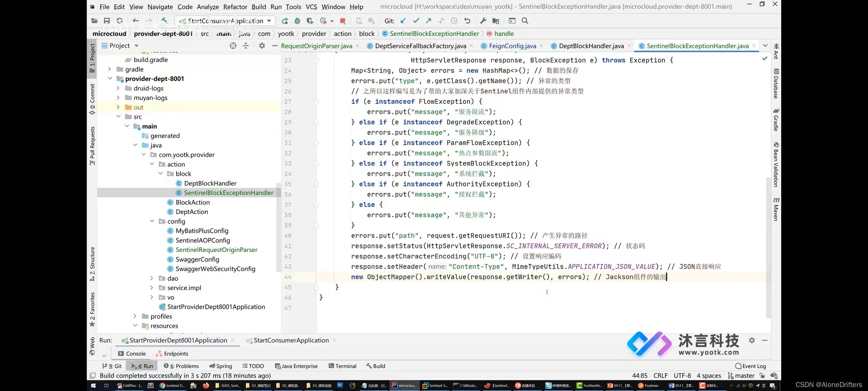Expand the muyan-logs folder
Image resolution: width=868 pixels, height=391 pixels.
pos(118,98)
